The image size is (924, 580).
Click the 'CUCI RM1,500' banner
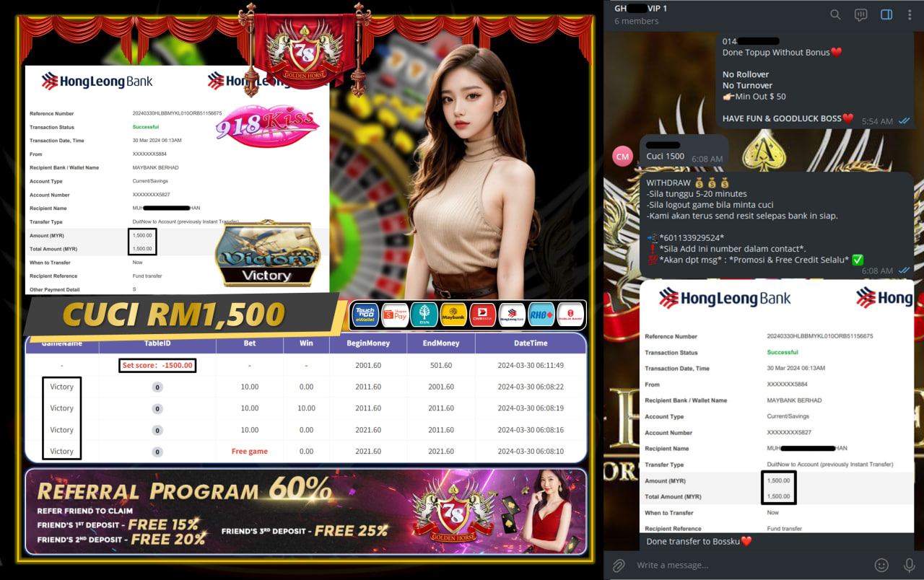click(x=174, y=315)
